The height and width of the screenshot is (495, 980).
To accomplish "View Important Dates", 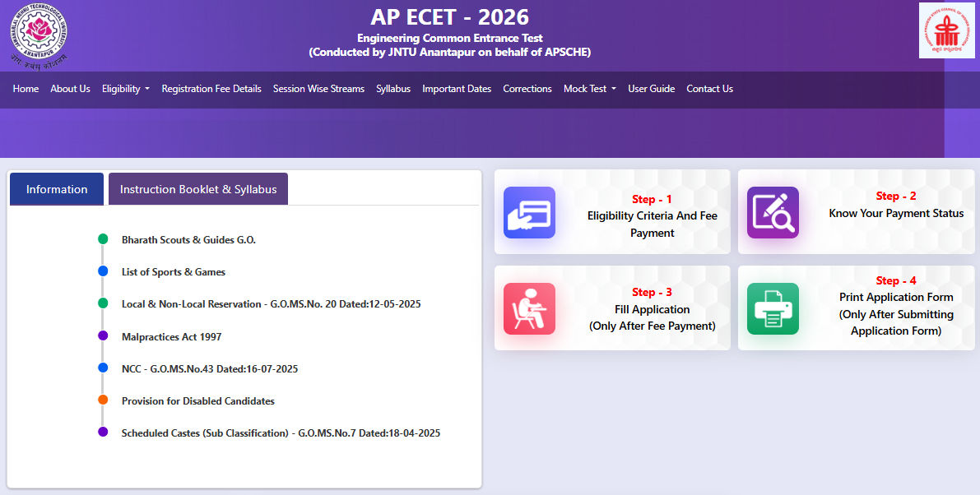I will tap(457, 89).
